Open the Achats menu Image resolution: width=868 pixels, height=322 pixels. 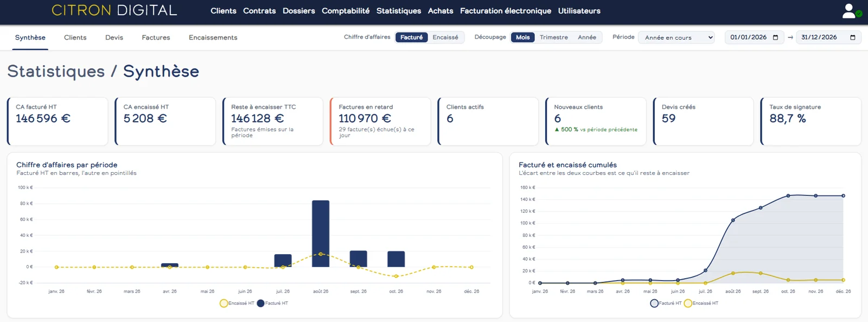(441, 11)
